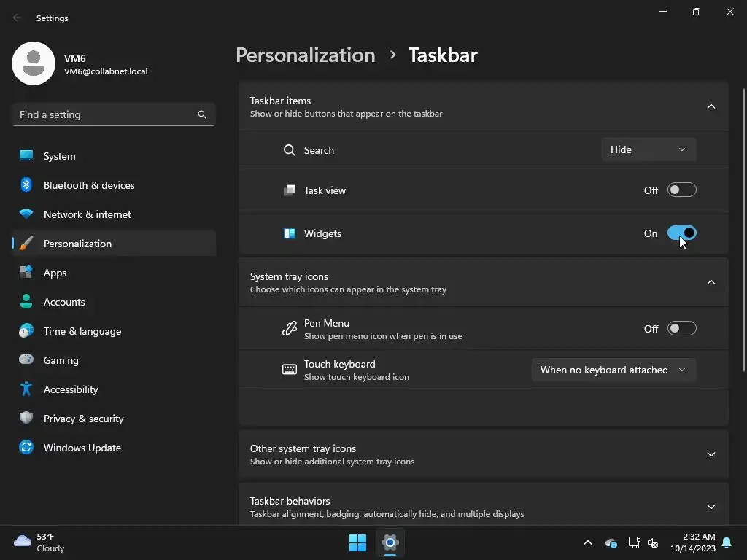
Task: Enable the Pen Menu toggle
Action: 682,329
